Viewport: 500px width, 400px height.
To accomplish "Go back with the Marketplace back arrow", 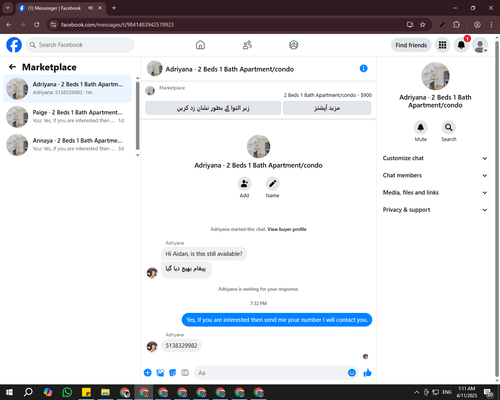I will [12, 67].
